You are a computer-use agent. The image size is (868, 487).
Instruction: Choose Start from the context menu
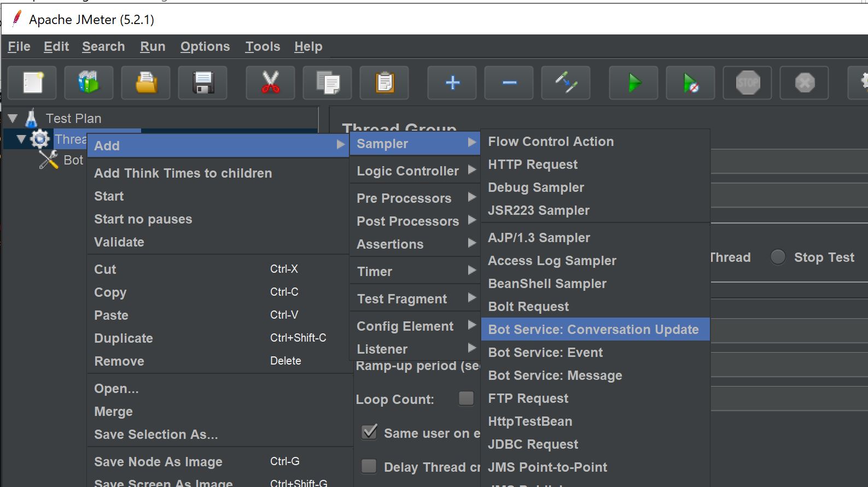[x=218, y=196]
